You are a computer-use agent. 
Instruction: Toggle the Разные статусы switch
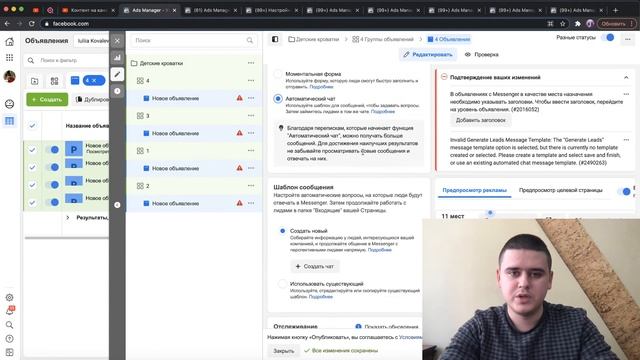(x=608, y=38)
